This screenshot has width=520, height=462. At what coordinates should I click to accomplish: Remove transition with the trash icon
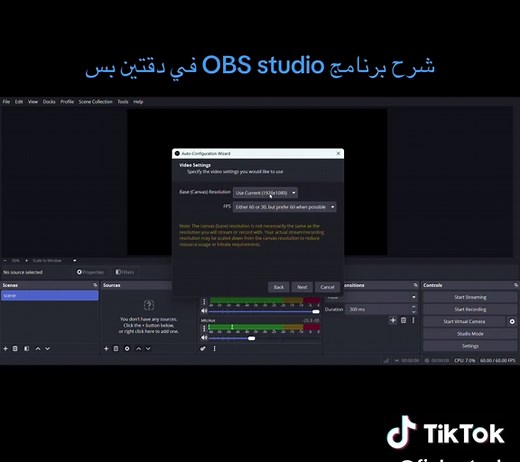click(403, 320)
